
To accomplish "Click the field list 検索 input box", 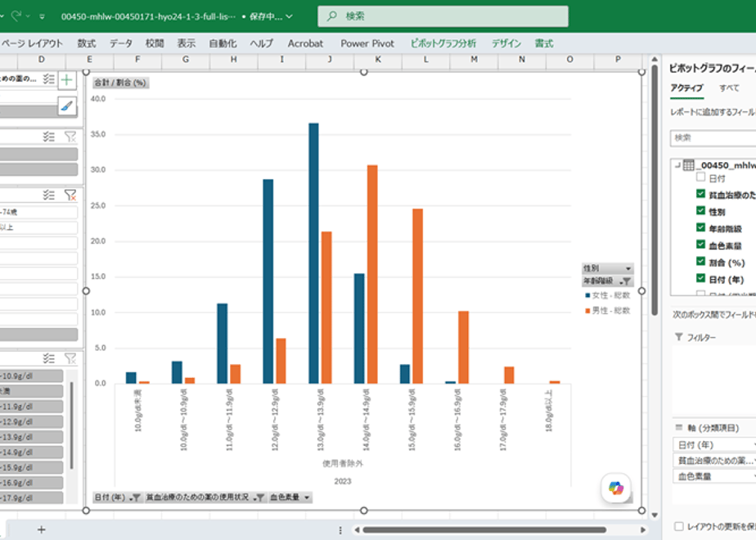I will tap(713, 138).
